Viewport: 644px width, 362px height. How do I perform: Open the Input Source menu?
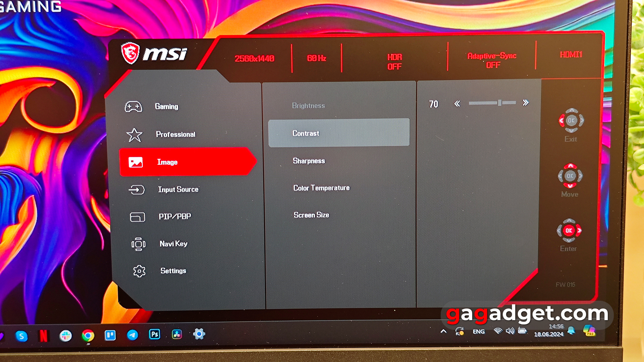178,190
